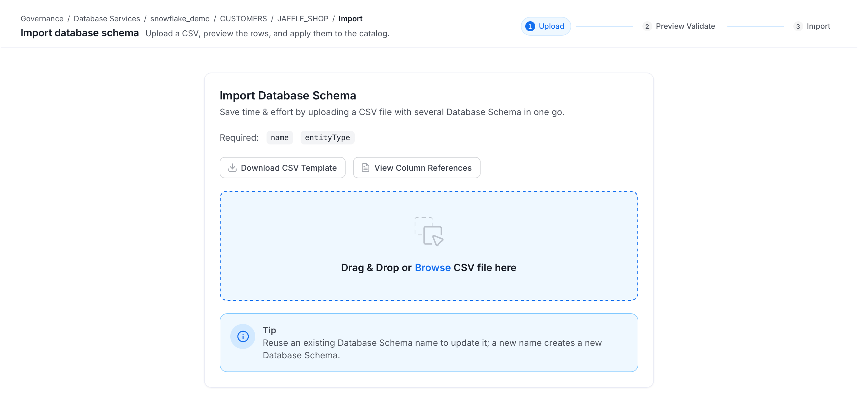This screenshot has height=419, width=868.
Task: Navigate to CUSTOMERS breadcrumb
Action: tap(243, 18)
